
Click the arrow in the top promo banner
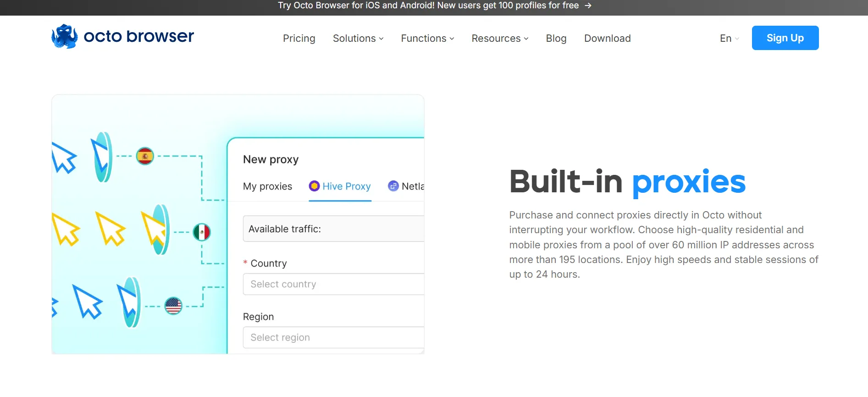[588, 6]
